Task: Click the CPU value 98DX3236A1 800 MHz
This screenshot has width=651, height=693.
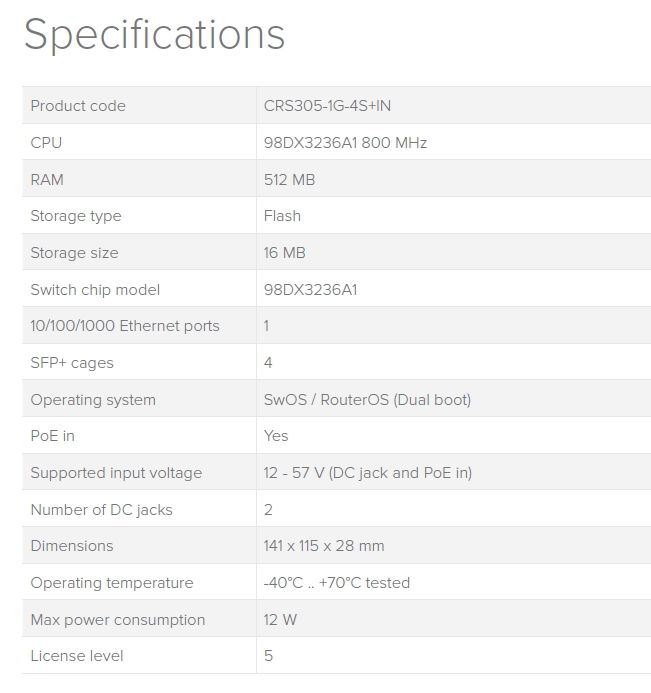Action: click(x=345, y=143)
